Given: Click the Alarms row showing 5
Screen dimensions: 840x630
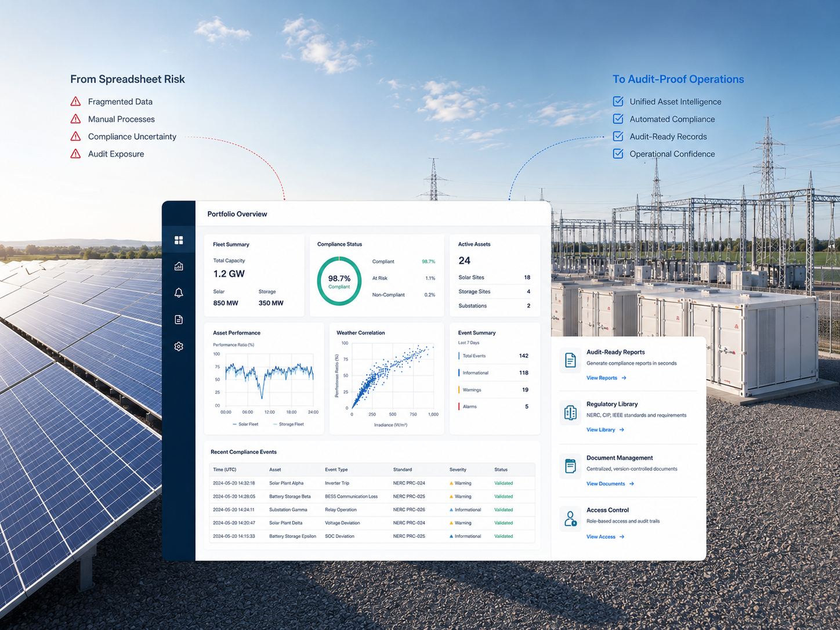Looking at the screenshot, I should (x=494, y=407).
